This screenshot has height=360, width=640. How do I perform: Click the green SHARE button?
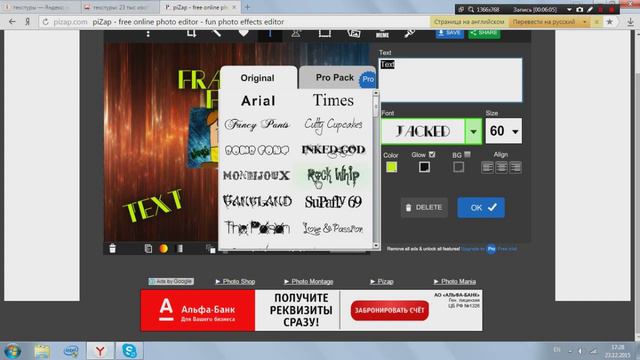click(x=484, y=33)
